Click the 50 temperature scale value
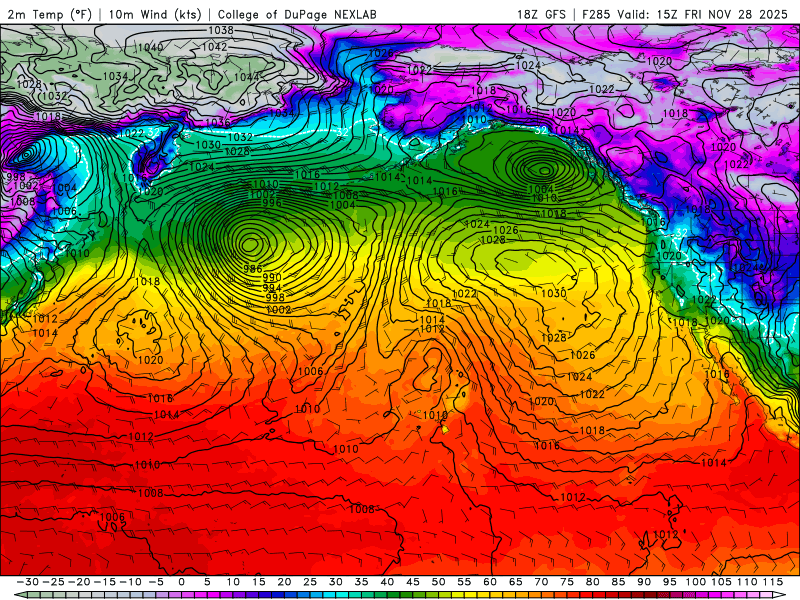The height and width of the screenshot is (600, 800). tap(438, 582)
